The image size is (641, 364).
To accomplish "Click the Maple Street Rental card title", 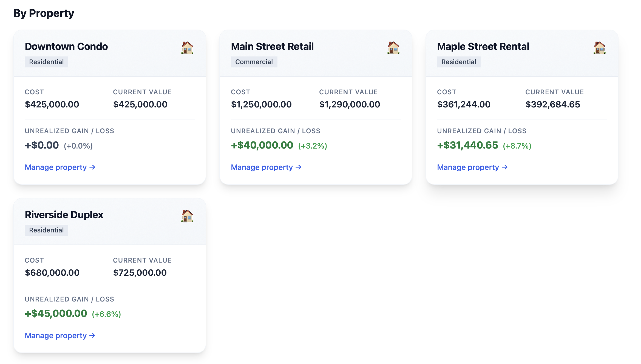I will coord(483,46).
